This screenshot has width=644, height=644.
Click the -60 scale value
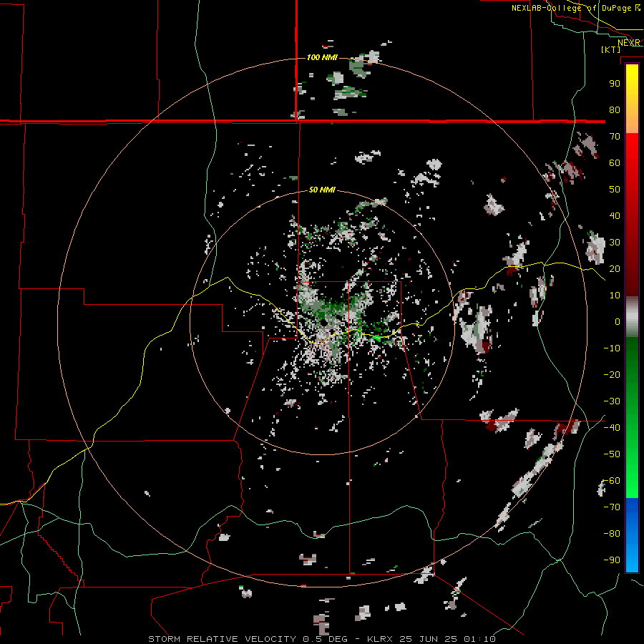pos(612,481)
